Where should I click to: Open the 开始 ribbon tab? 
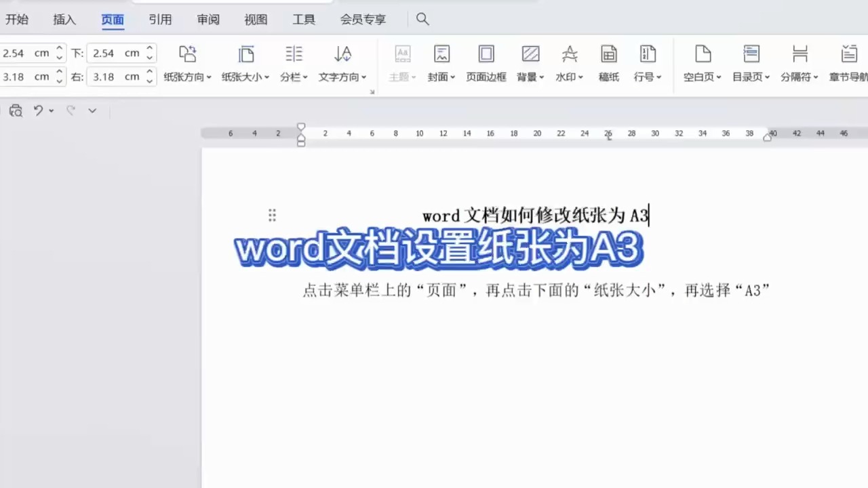point(17,20)
